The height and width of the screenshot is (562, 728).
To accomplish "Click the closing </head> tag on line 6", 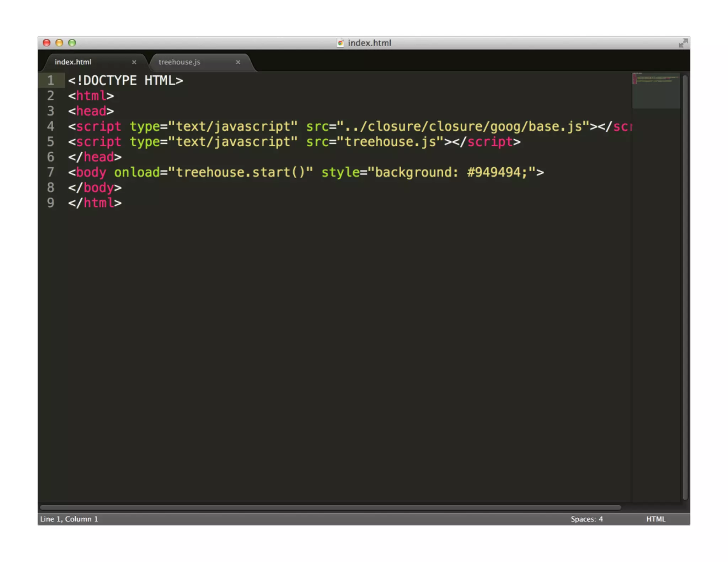I will tap(95, 157).
